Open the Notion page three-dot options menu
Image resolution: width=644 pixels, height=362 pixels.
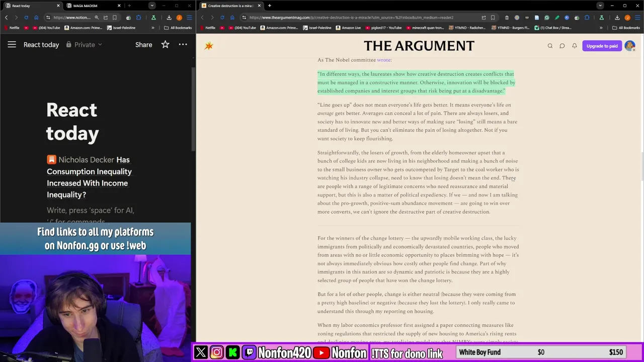[183, 45]
